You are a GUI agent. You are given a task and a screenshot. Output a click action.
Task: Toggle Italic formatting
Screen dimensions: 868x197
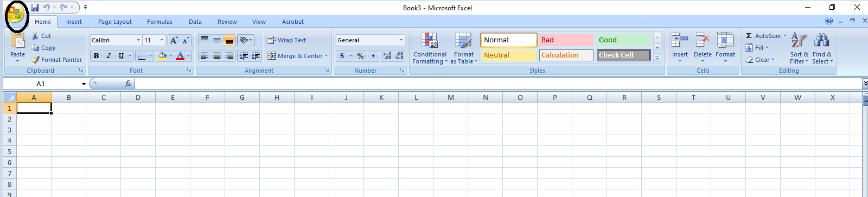point(108,56)
